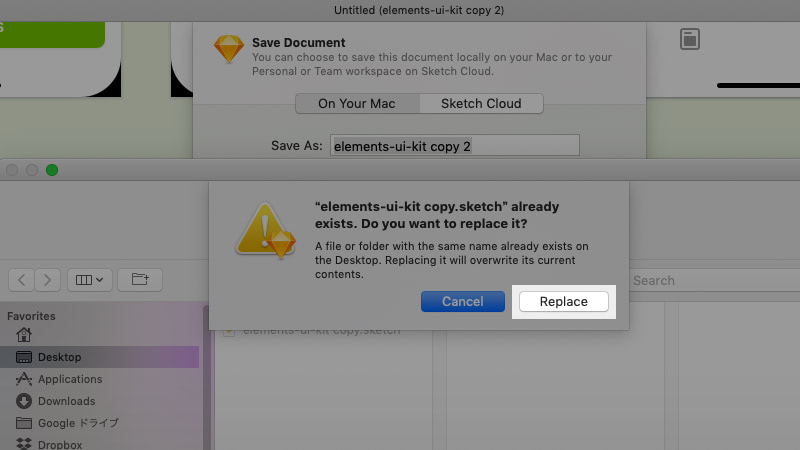
Task: Select the On Your Mac tab
Action: point(357,104)
